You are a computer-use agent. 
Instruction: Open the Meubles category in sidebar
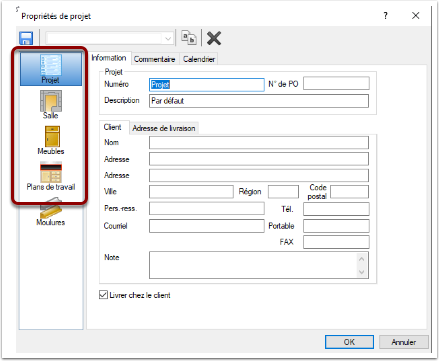click(x=51, y=140)
